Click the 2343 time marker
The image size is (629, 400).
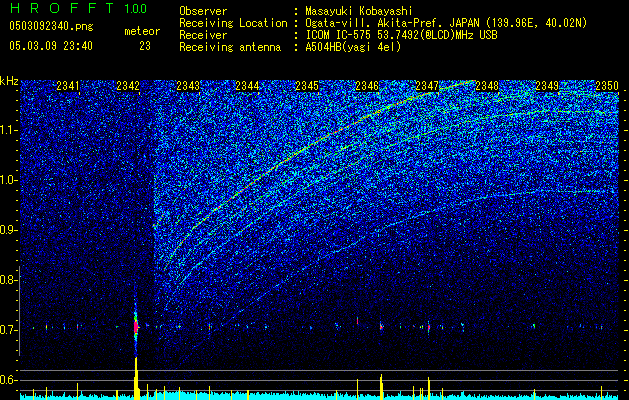[x=188, y=86]
